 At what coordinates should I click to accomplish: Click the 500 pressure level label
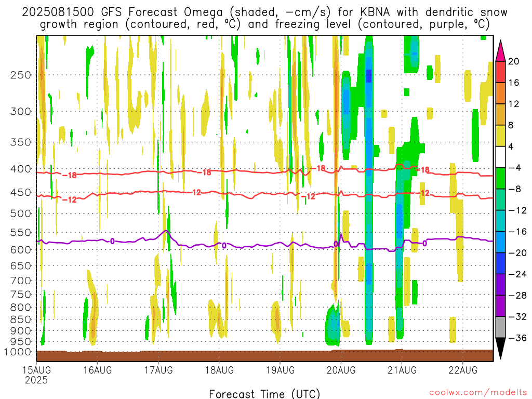pyautogui.click(x=21, y=214)
